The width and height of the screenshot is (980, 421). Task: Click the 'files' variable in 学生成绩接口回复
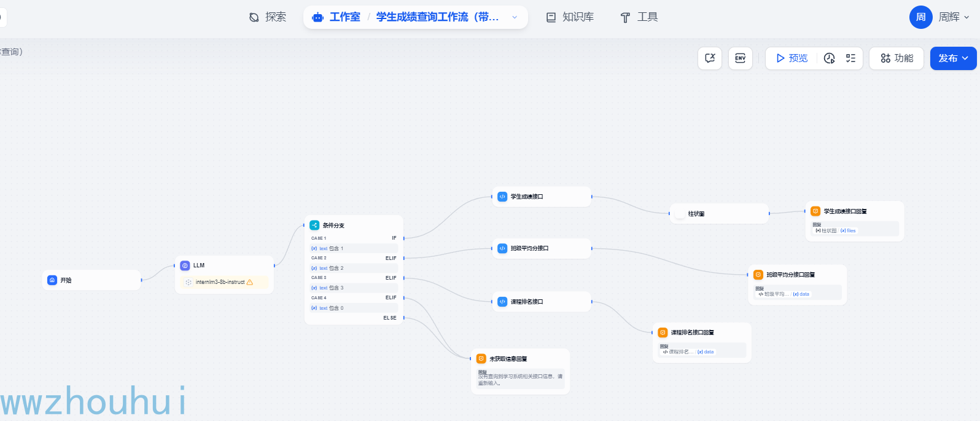(x=848, y=231)
